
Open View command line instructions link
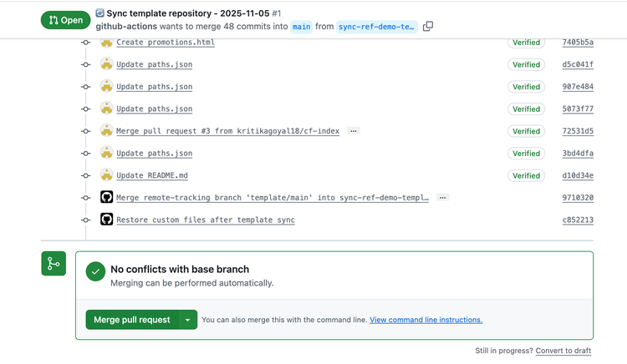pyautogui.click(x=426, y=320)
